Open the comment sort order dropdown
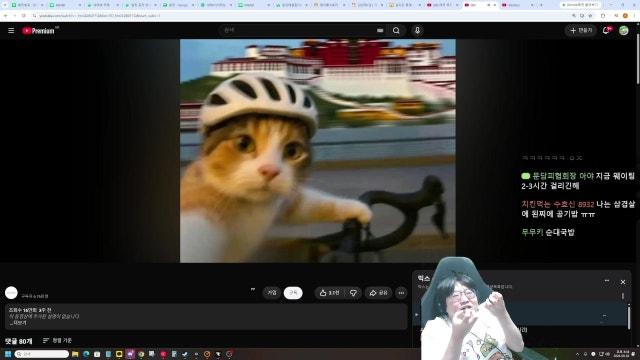Image resolution: width=640 pixels, height=360 pixels. (57, 340)
